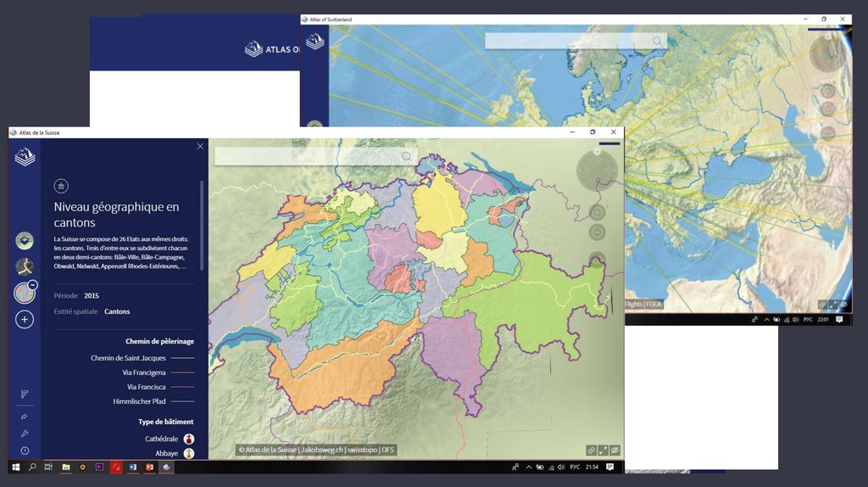Image resolution: width=868 pixels, height=487 pixels.
Task: Toggle visibility with the crossed-eye icon
Action: coord(615,451)
